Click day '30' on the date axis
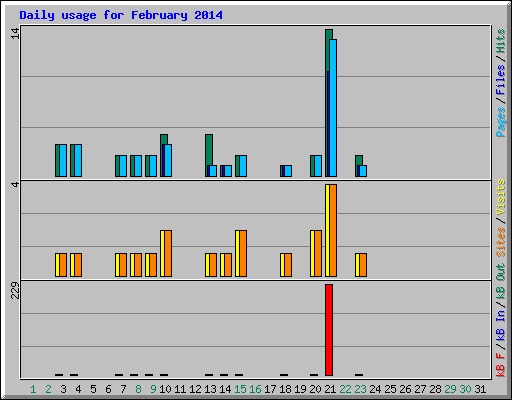The width and height of the screenshot is (512, 400). [x=465, y=389]
